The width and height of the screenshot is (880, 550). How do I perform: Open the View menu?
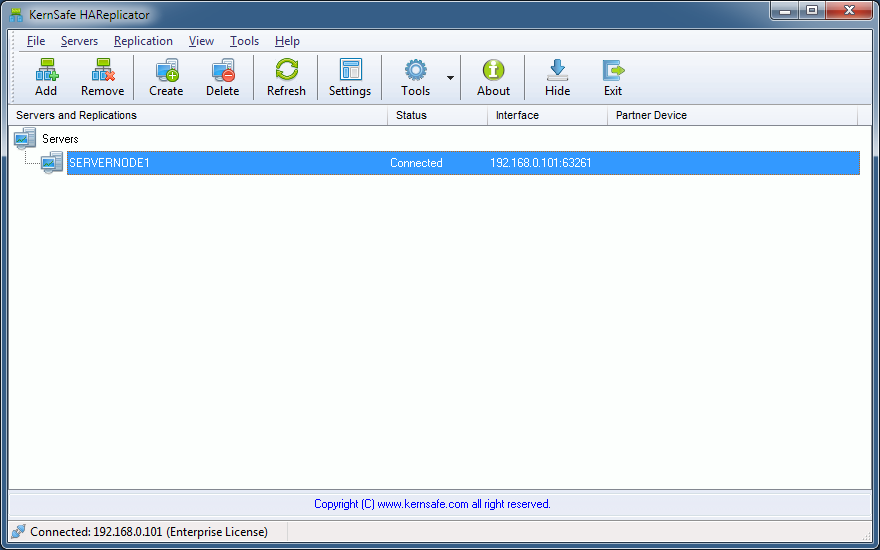[201, 41]
